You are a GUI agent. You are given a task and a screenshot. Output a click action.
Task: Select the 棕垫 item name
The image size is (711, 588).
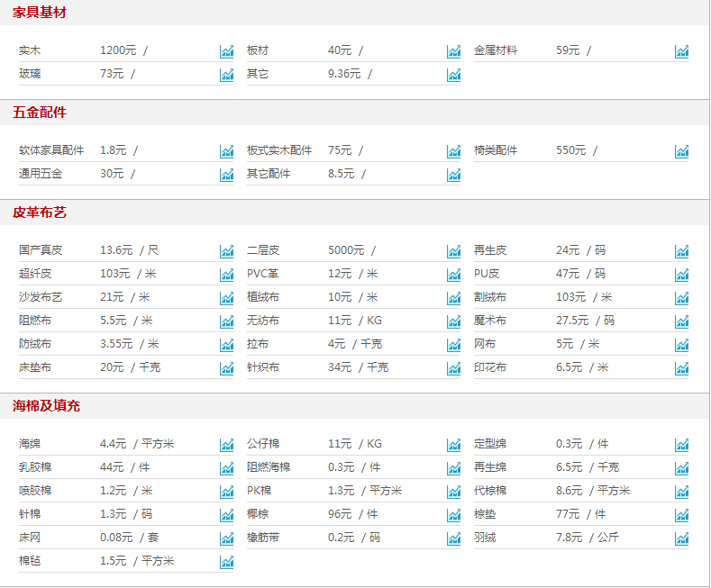(x=485, y=514)
